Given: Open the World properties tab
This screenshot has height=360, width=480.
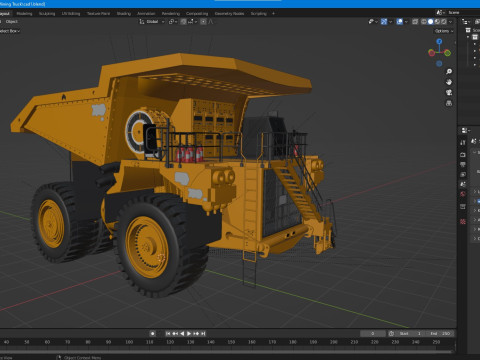Looking at the screenshot, I should pyautogui.click(x=463, y=194).
